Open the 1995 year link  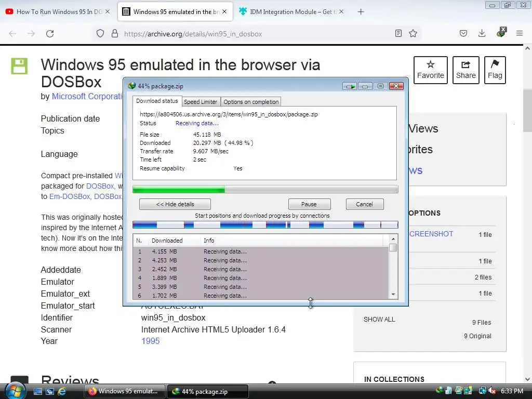[150, 341]
